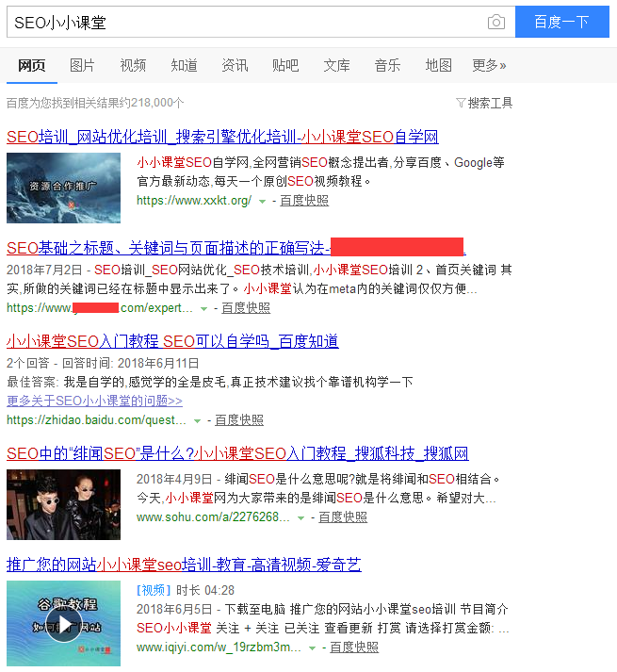Click the 最佳答案 snippet text

pos(210,383)
